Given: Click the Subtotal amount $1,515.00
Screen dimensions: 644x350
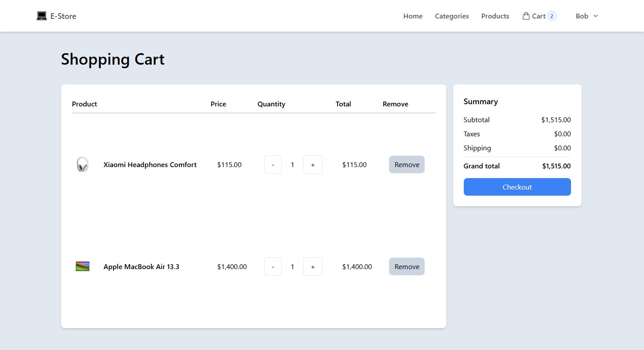Looking at the screenshot, I should point(556,120).
